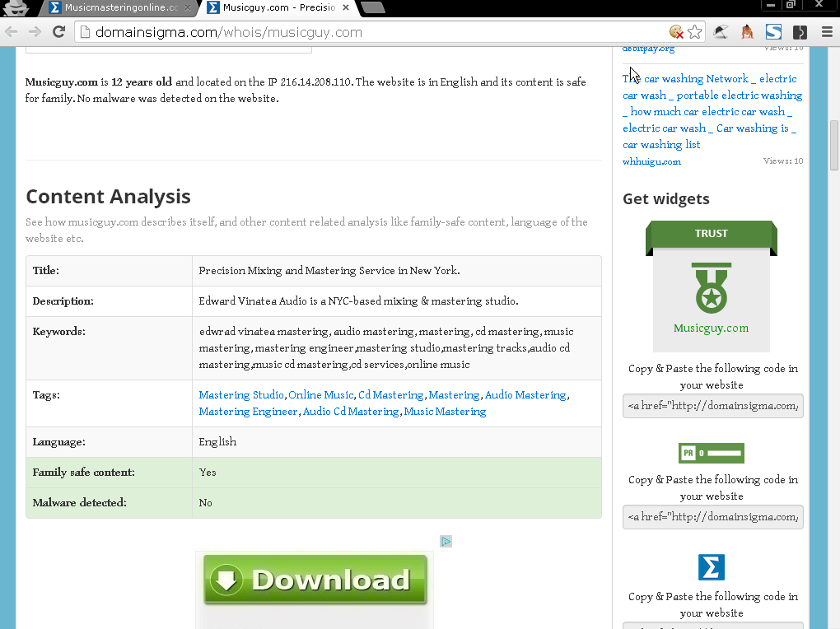Viewport: 840px width, 629px height.
Task: Click the Keywords row label
Action: tap(58, 332)
